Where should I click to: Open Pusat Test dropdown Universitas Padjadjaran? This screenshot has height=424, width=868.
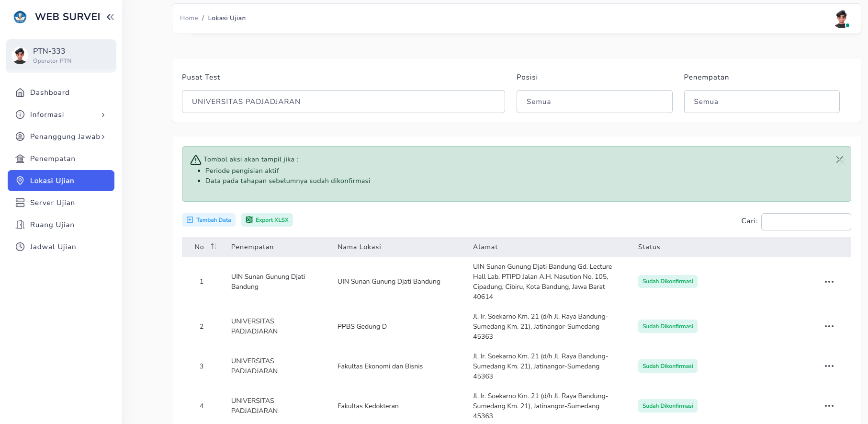343,102
